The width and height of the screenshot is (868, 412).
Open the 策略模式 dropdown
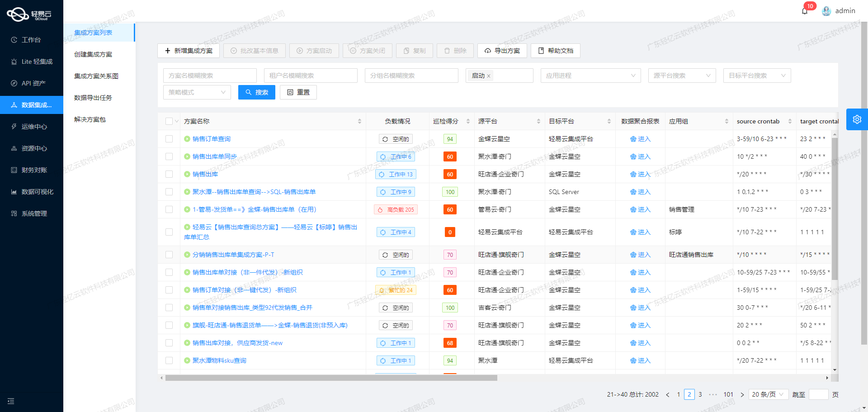[197, 92]
